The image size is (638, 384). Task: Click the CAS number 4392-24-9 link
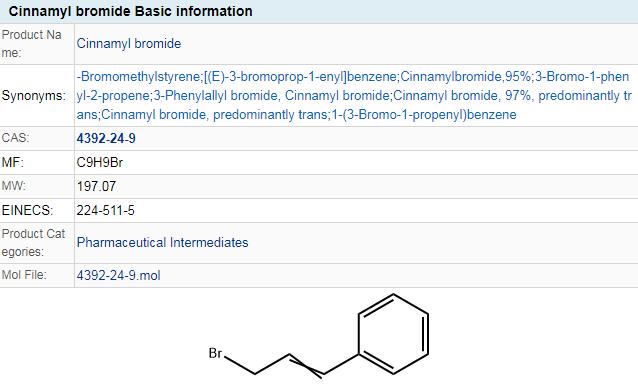pyautogui.click(x=106, y=139)
